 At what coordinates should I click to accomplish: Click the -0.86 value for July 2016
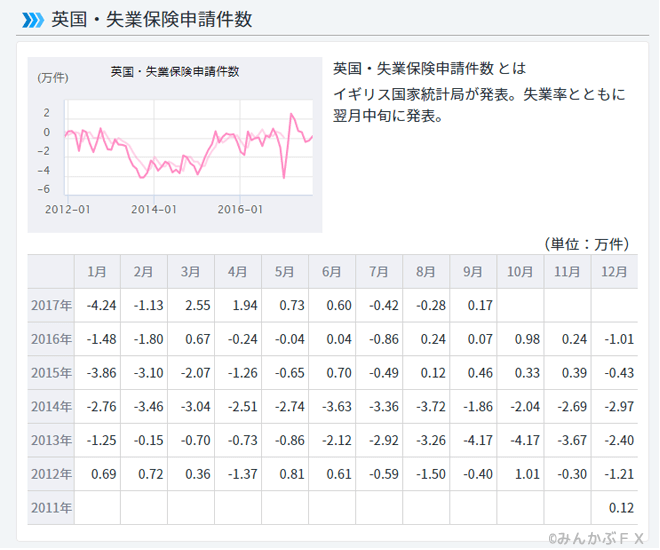pos(384,339)
